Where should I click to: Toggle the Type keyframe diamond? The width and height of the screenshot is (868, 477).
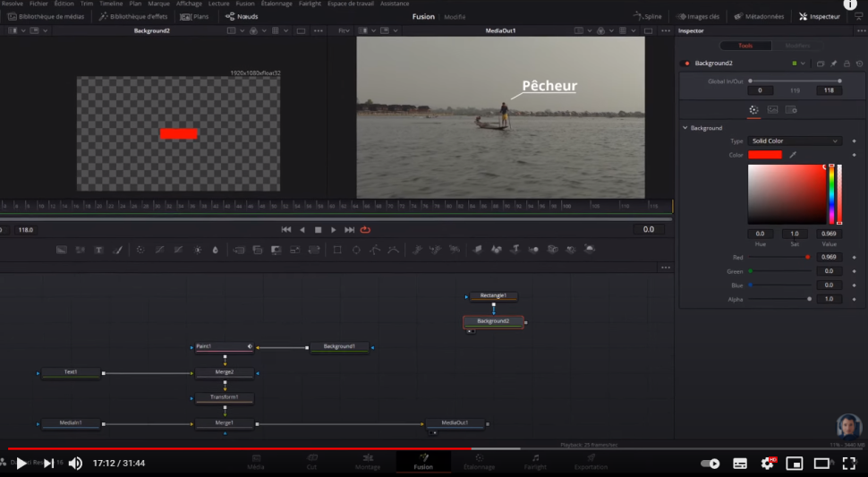point(855,141)
